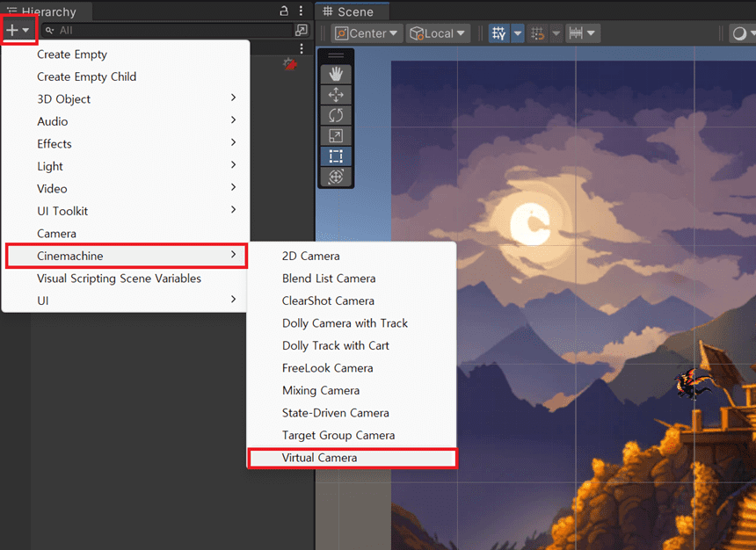
Task: Create a ClearShot Camera
Action: pyautogui.click(x=352, y=300)
